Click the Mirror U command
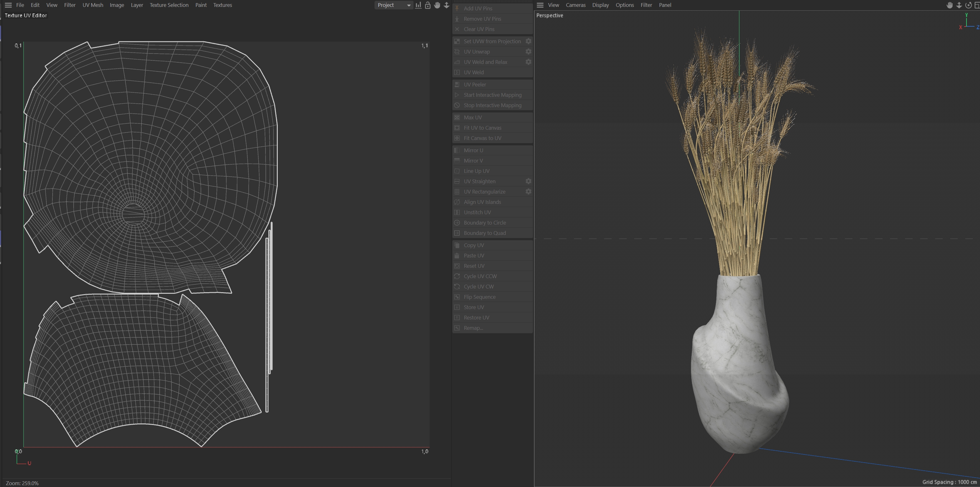980x487 pixels. (x=473, y=151)
